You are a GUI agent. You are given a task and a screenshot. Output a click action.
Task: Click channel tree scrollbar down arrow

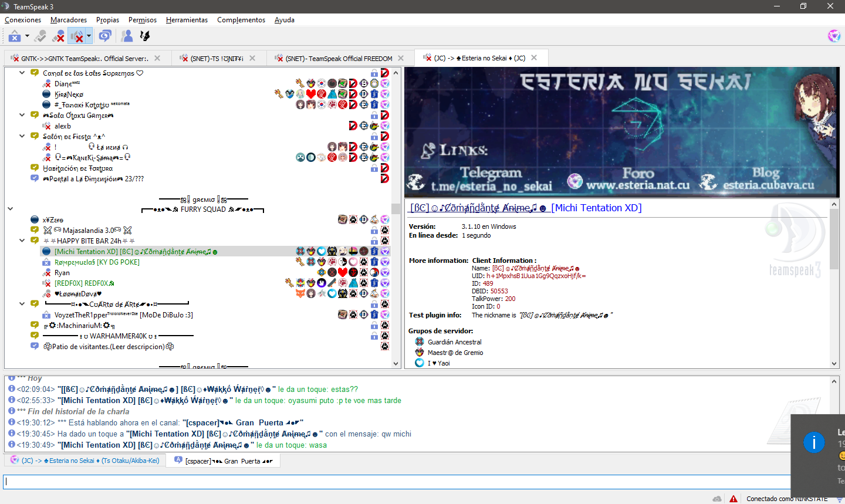coord(396,364)
